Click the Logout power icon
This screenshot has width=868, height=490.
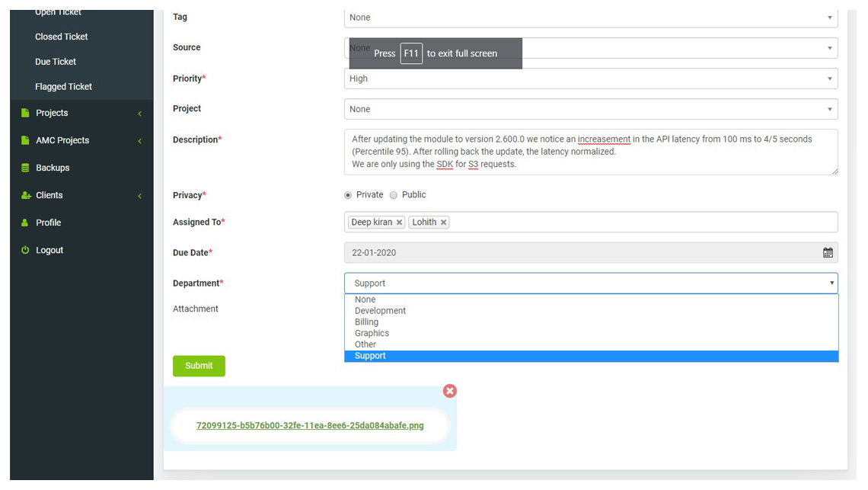tap(25, 250)
